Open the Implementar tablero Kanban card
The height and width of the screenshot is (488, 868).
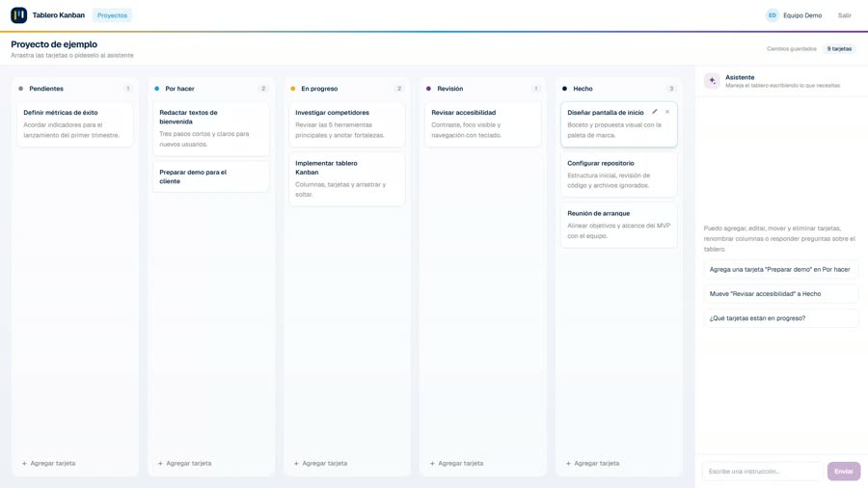(347, 178)
